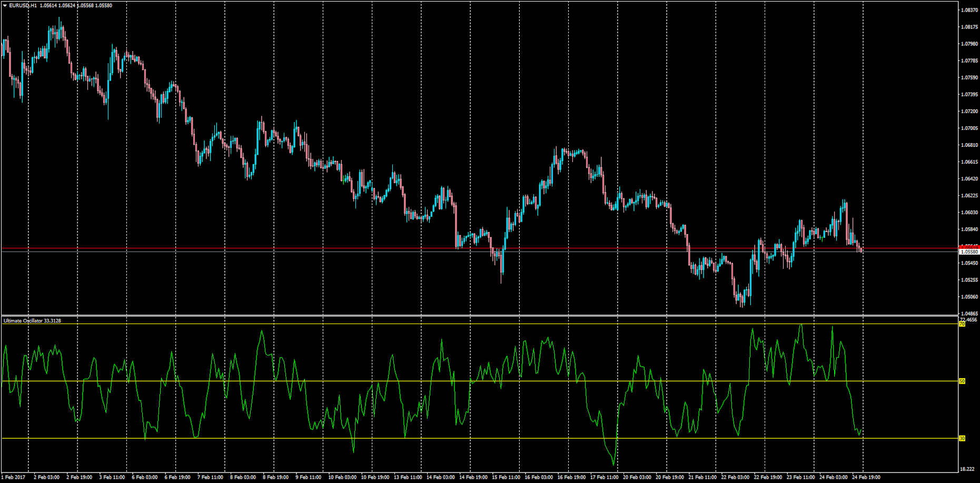Click the 6 Feb 19:00 time label
Viewport: 980px width, 483px height.
[177, 477]
